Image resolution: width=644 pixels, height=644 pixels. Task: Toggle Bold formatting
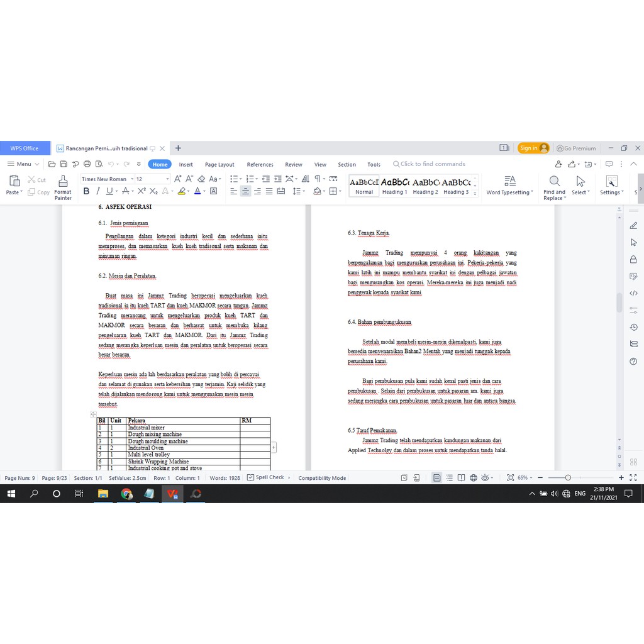point(86,191)
